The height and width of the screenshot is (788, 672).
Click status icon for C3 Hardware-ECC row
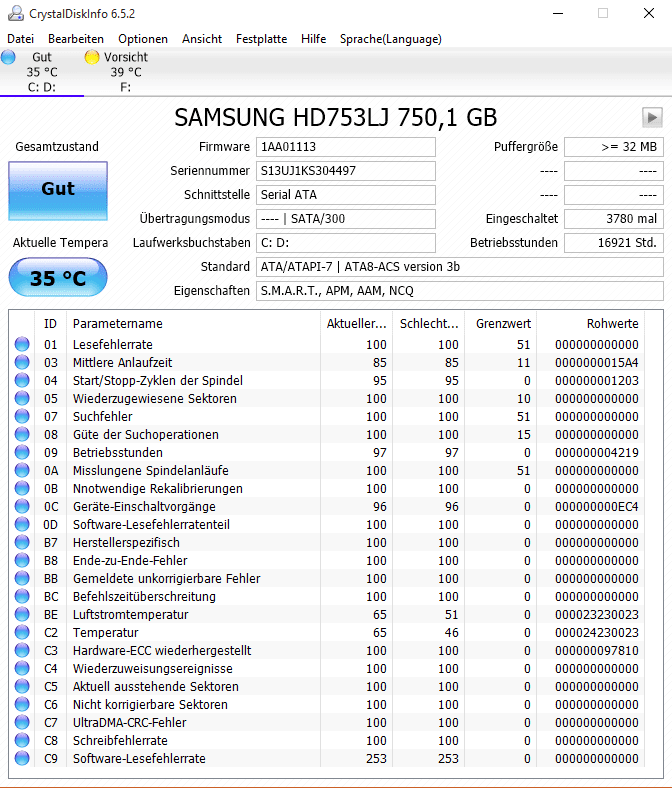point(22,650)
